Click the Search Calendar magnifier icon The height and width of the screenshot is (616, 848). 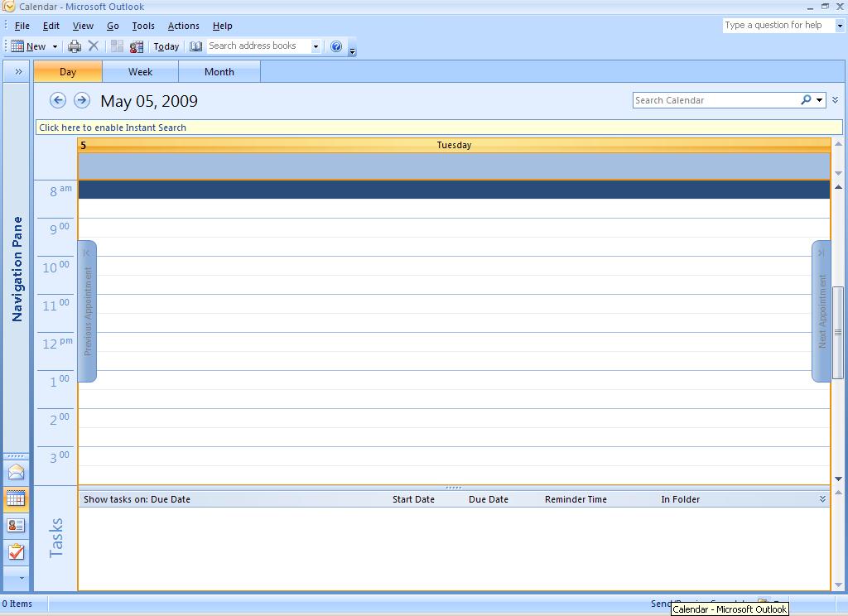pyautogui.click(x=806, y=100)
